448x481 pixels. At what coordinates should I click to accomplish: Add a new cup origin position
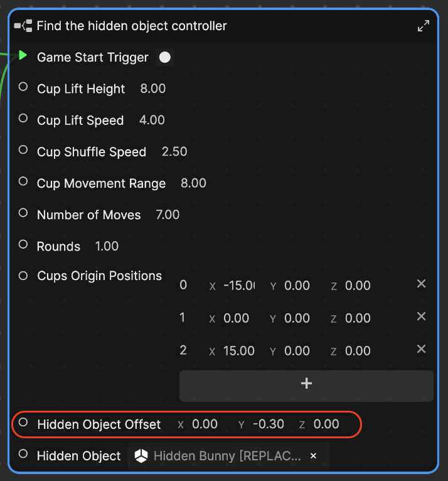pos(306,384)
